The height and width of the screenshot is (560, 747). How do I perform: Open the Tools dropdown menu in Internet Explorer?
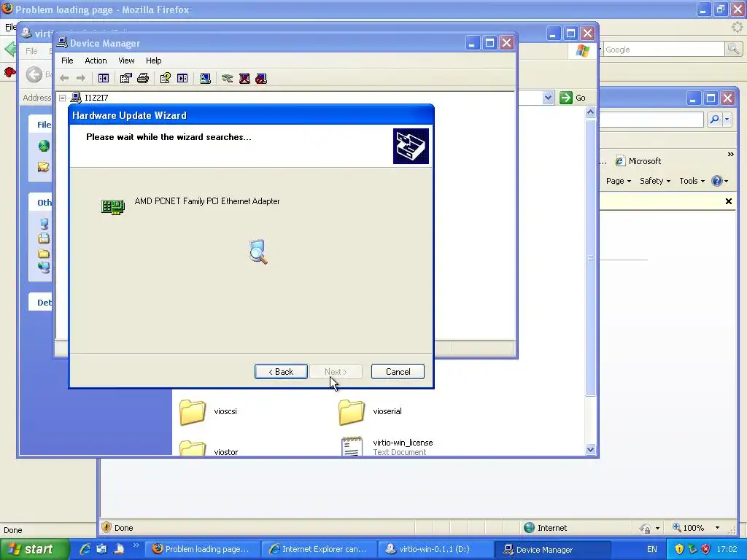pos(692,181)
